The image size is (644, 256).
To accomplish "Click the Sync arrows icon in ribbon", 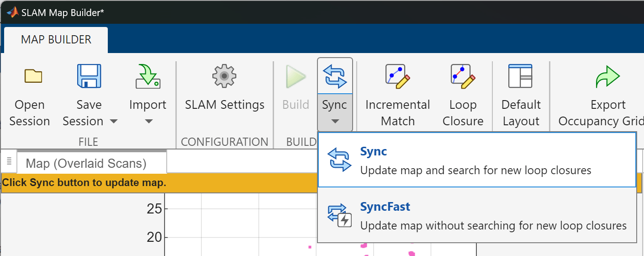I will tap(335, 76).
